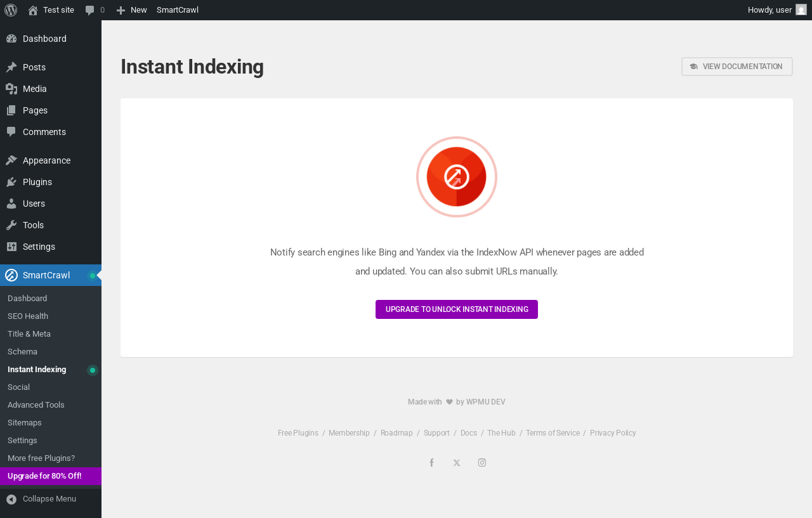Click the Plugins plug icon
This screenshot has width=812, height=518.
click(11, 182)
